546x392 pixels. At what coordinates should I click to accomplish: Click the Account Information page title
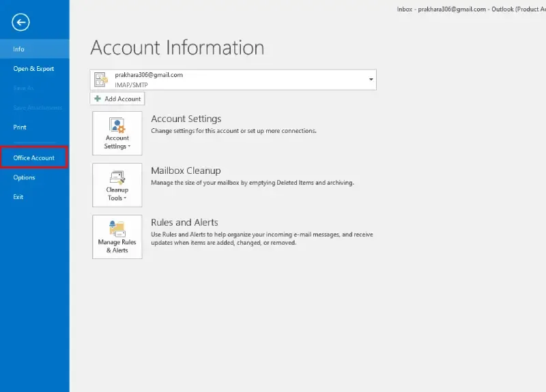point(177,48)
